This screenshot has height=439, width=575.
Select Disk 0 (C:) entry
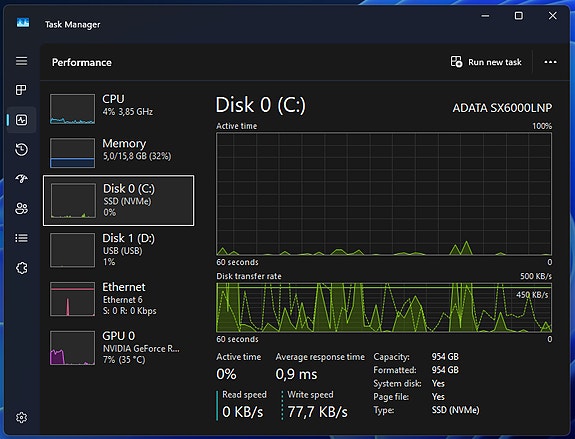click(118, 200)
